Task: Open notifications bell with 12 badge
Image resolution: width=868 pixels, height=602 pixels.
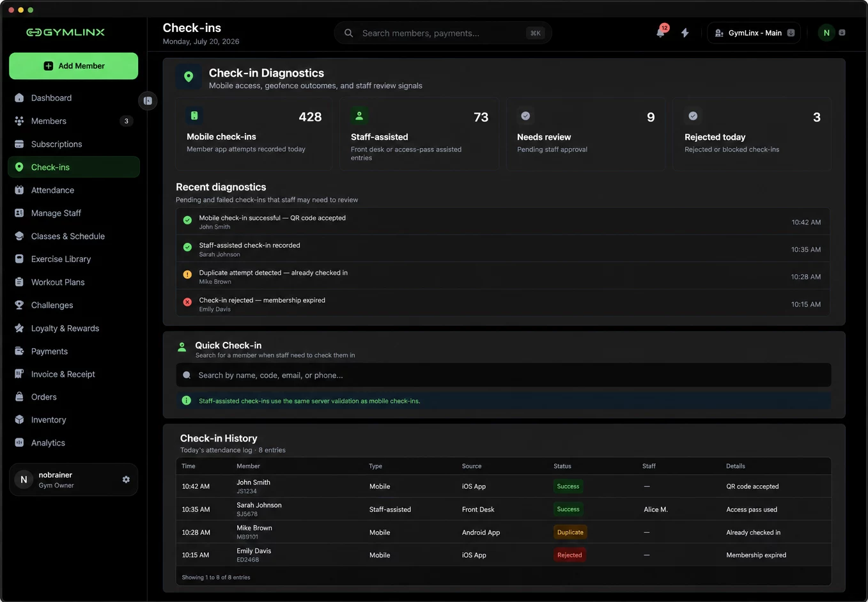Action: click(661, 32)
